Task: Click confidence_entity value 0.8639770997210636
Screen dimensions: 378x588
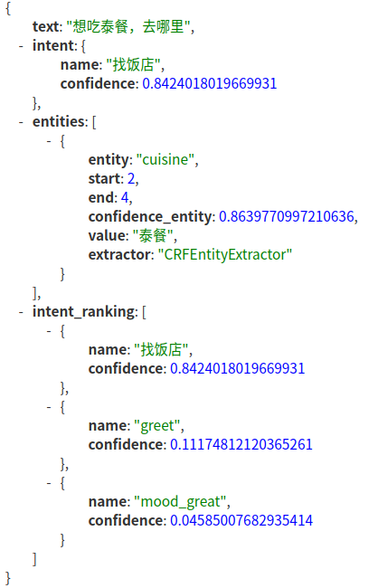Action: coord(287,217)
